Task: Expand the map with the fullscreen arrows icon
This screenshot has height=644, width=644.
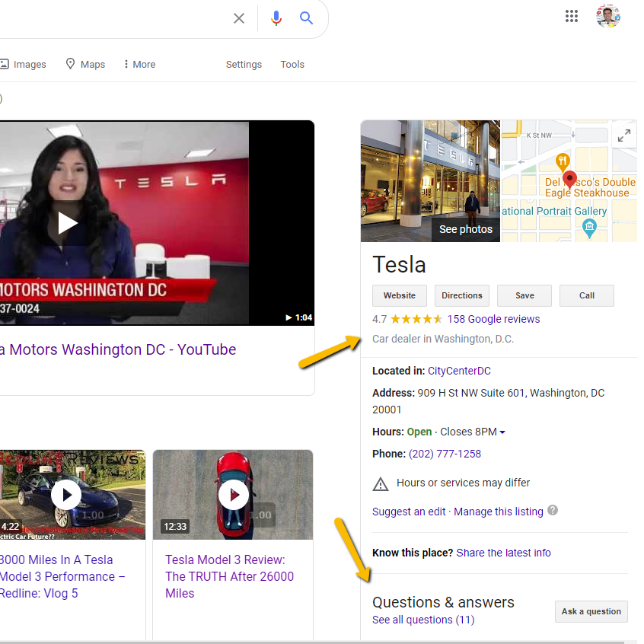Action: 624,135
